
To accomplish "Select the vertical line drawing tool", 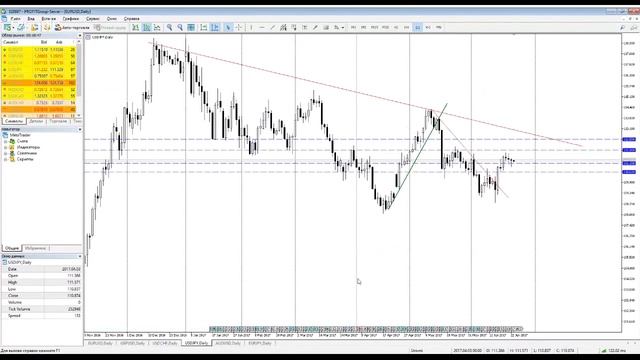I will point(251,27).
